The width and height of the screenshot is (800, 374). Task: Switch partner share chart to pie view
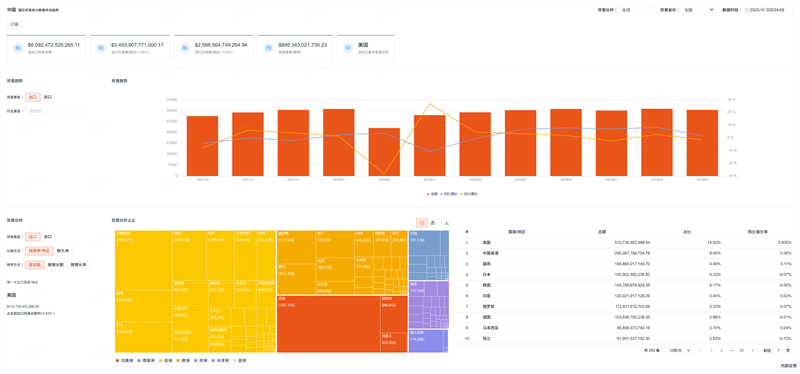pos(433,222)
